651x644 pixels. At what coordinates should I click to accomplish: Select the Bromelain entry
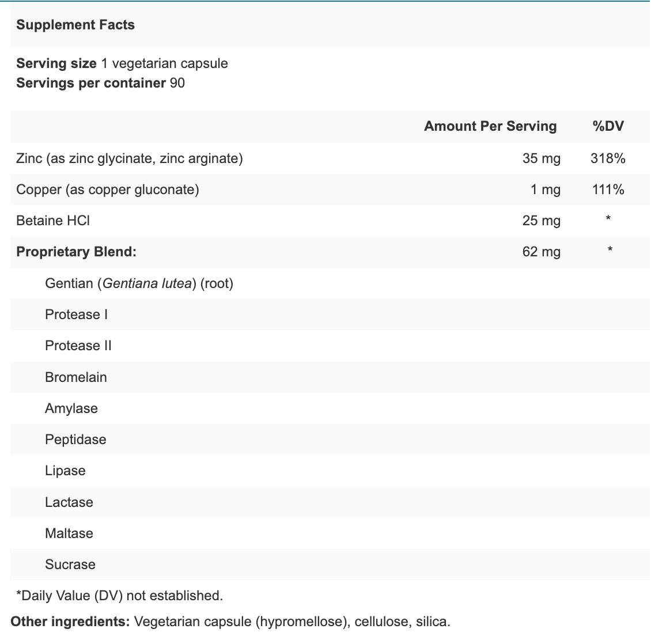click(76, 377)
